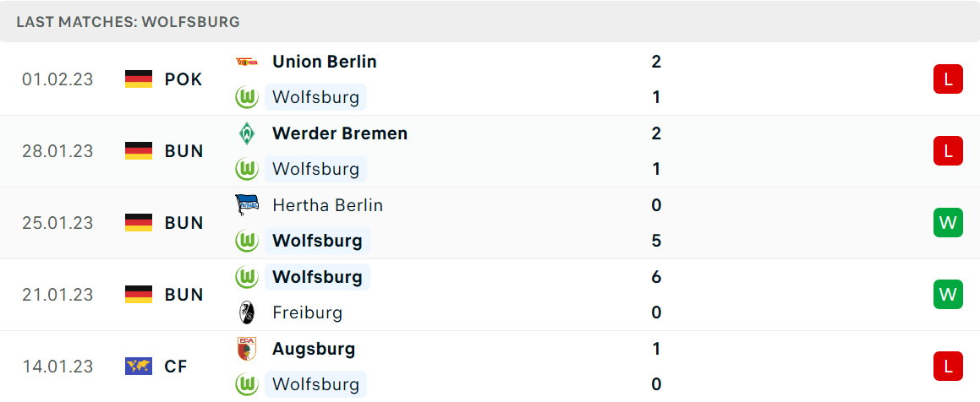980x402 pixels.
Task: Open the Freiburg team link
Action: pos(308,312)
